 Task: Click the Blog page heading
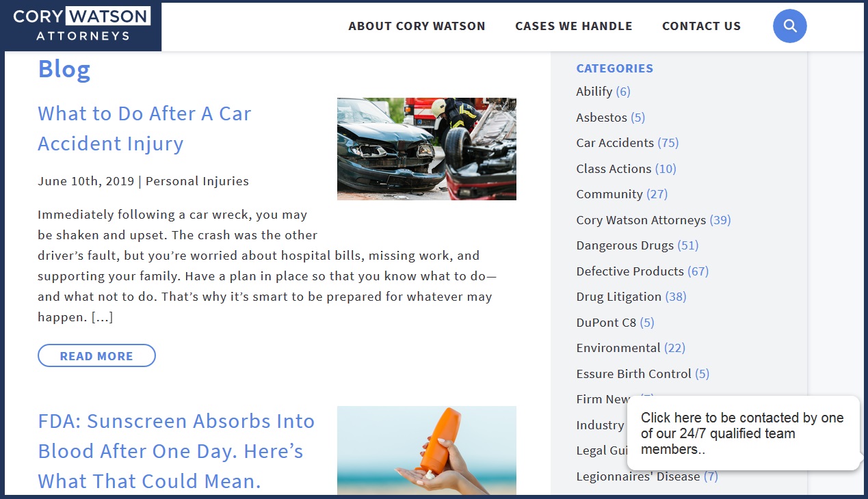(x=64, y=69)
